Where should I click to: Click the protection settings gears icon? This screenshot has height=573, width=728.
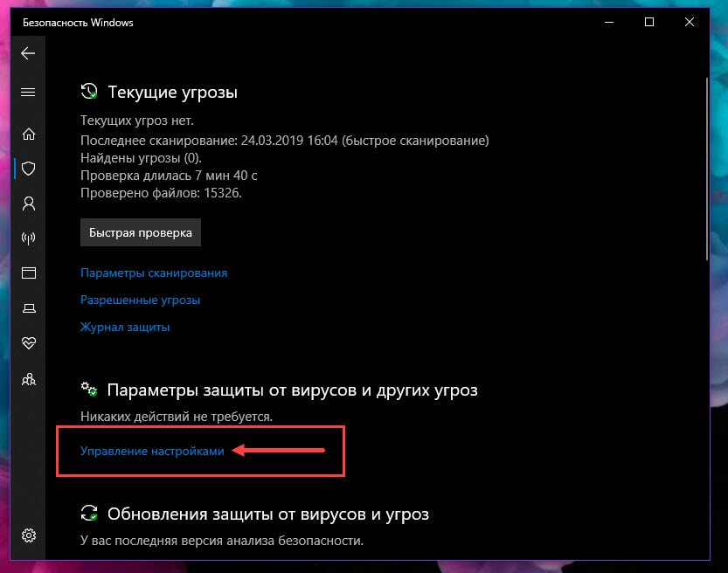(88, 389)
